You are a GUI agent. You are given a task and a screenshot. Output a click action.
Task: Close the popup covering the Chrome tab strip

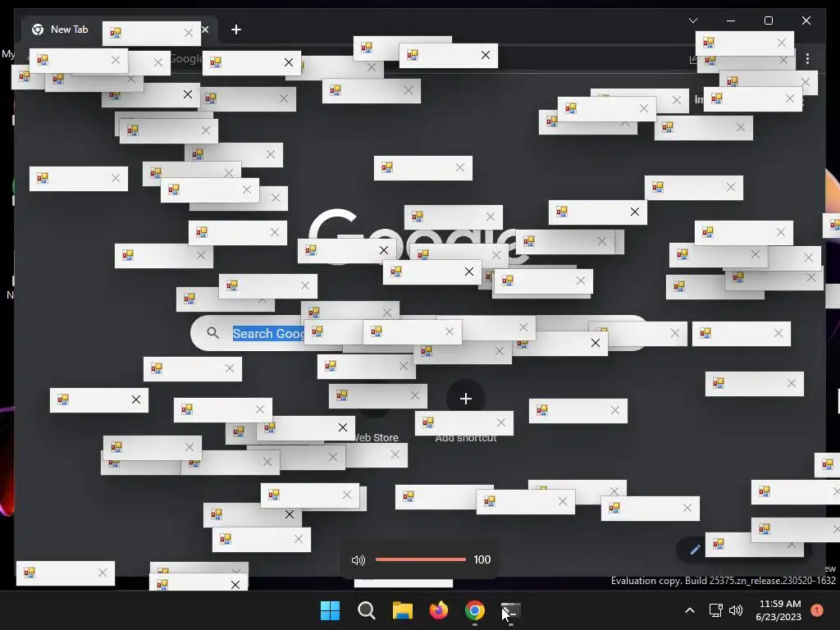click(189, 33)
